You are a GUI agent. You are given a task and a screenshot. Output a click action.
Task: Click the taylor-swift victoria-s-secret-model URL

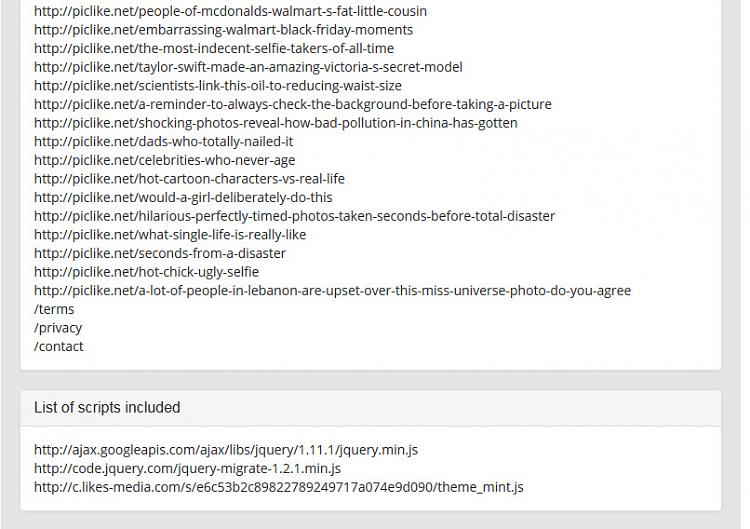tap(248, 67)
